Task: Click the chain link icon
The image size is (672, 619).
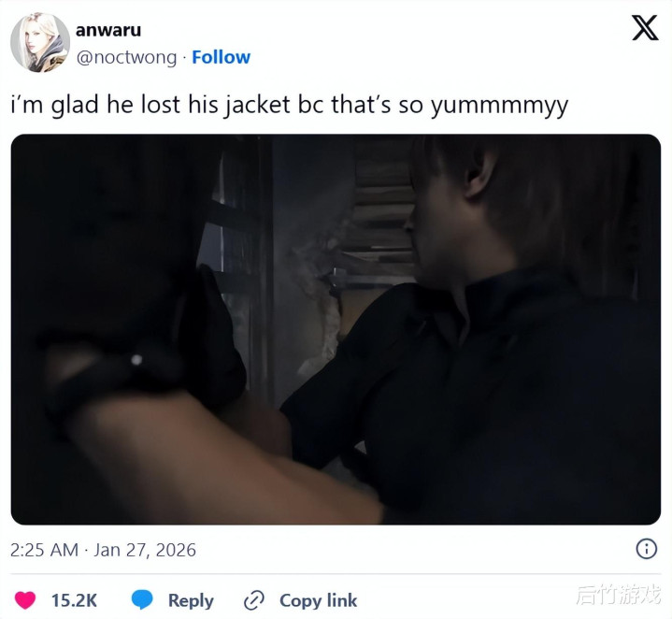Action: click(254, 600)
